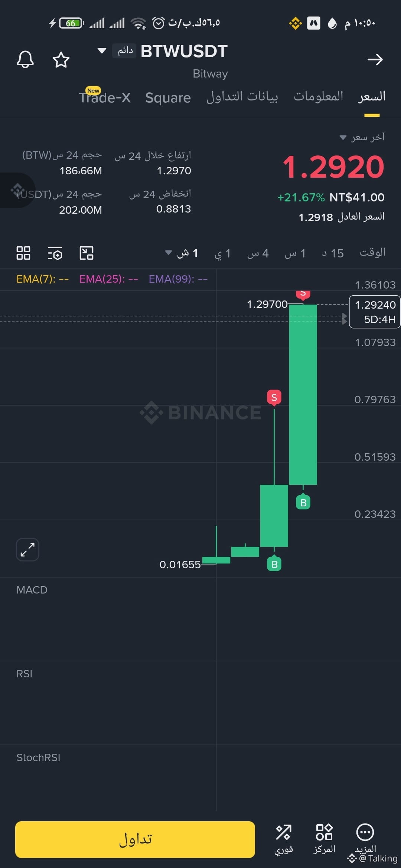Tap the 1.29240 current price marker

(x=375, y=312)
